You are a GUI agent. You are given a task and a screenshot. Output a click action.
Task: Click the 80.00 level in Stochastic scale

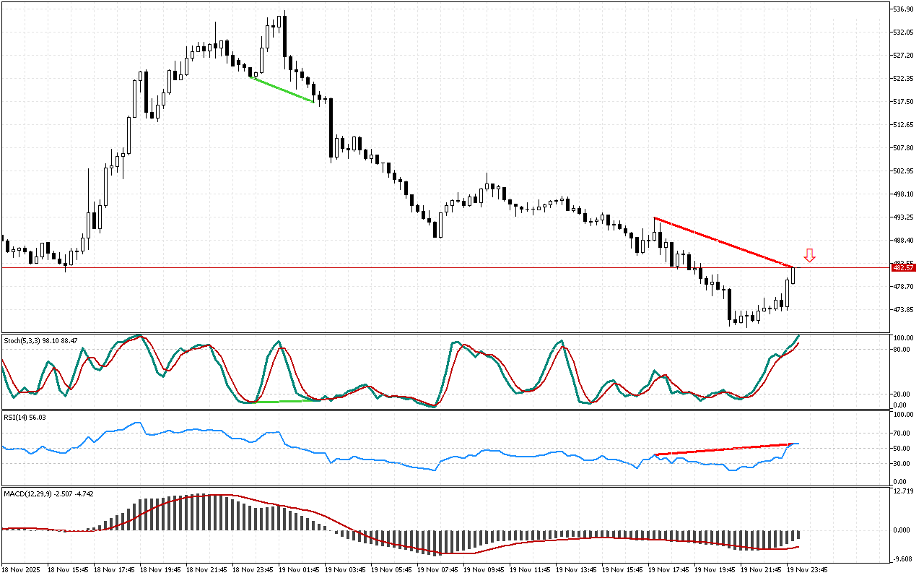pyautogui.click(x=902, y=350)
